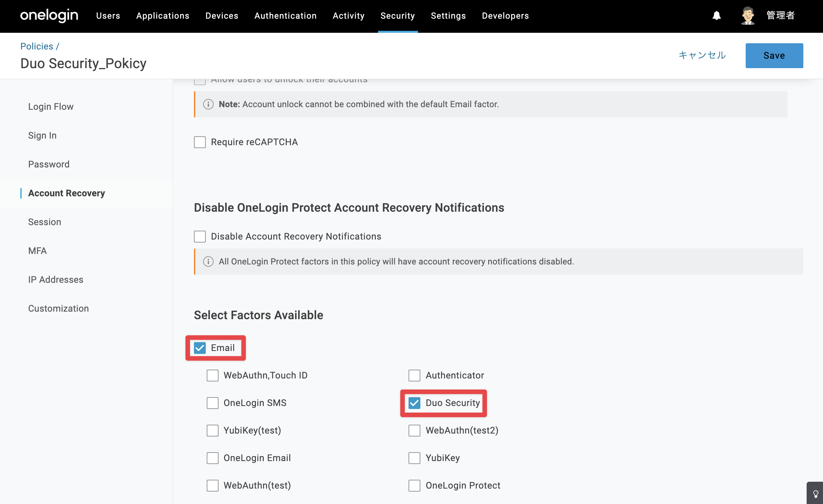
Task: Click the lightbulb help icon
Action: click(x=816, y=494)
